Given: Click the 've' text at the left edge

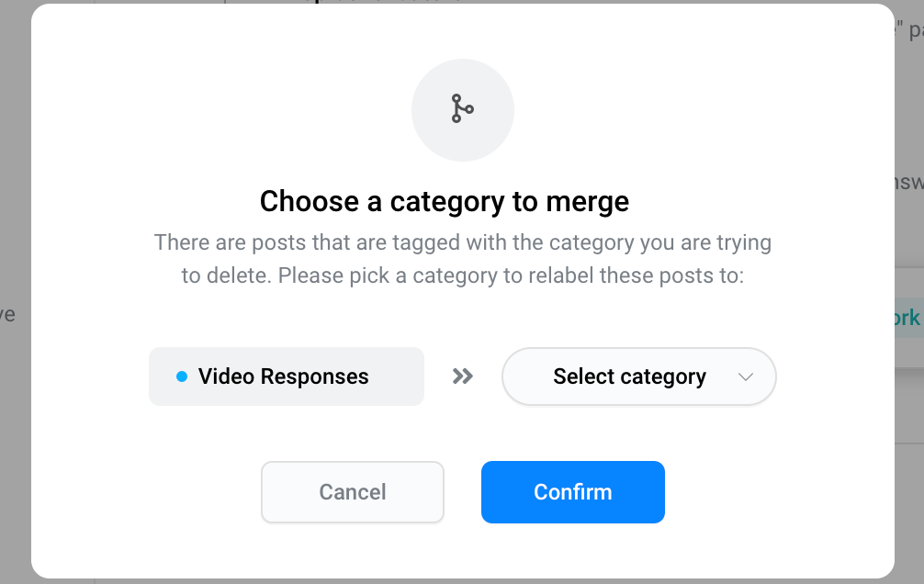Looking at the screenshot, I should pyautogui.click(x=7, y=315).
